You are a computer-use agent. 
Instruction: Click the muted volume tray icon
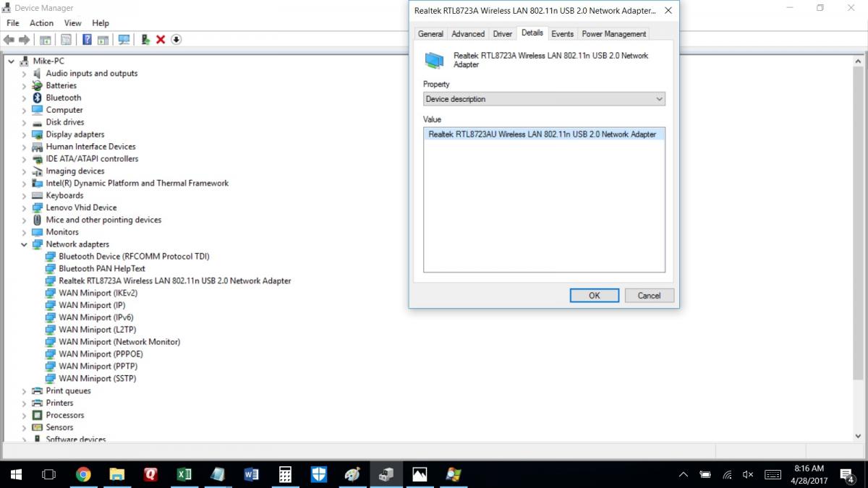748,474
